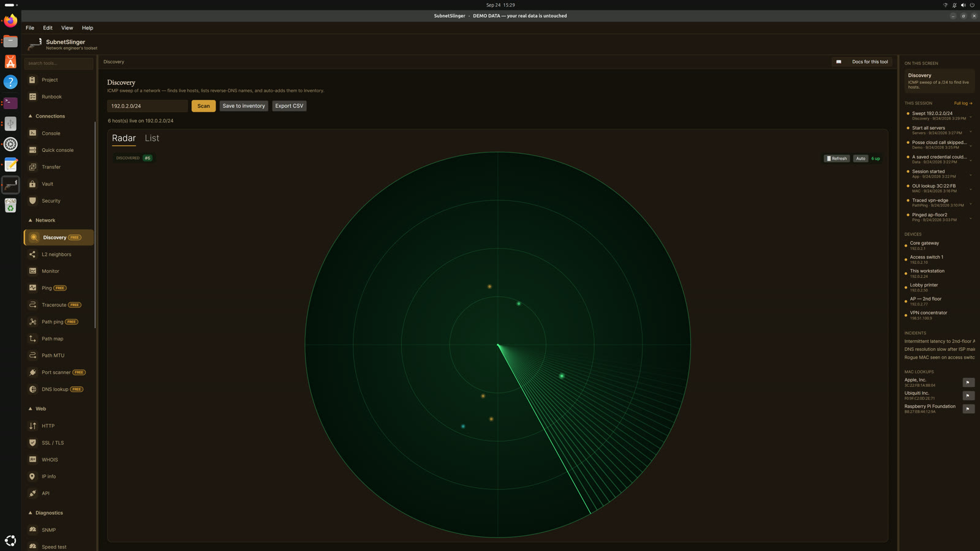Toggle Auto refresh on radar
The width and height of the screenshot is (980, 551).
[861, 159]
